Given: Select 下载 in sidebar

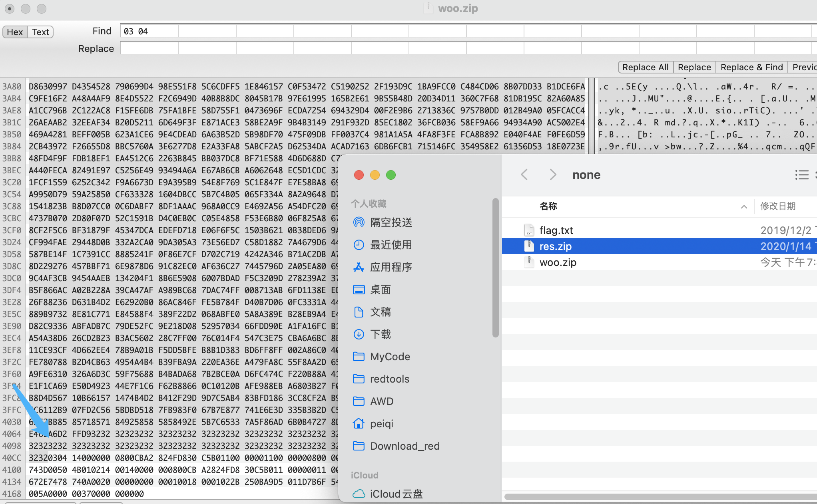Looking at the screenshot, I should pos(381,334).
